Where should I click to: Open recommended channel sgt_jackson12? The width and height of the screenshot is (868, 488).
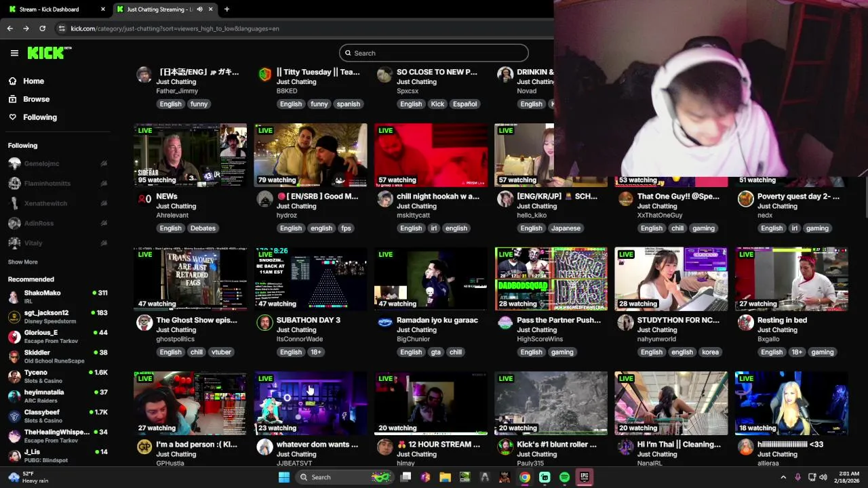point(58,317)
